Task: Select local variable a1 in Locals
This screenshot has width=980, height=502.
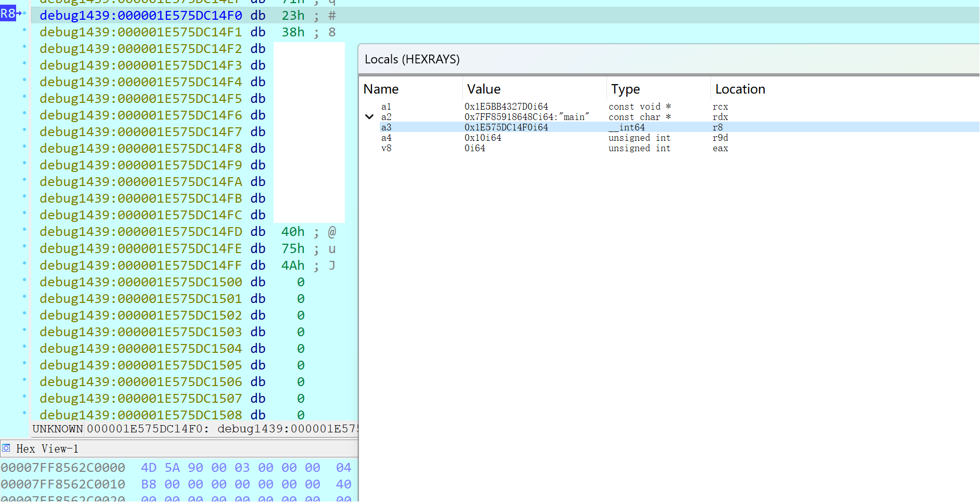Action: (x=386, y=107)
